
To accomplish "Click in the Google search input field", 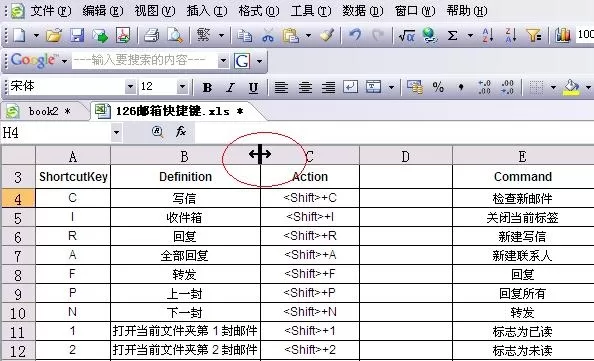I will pos(145,61).
